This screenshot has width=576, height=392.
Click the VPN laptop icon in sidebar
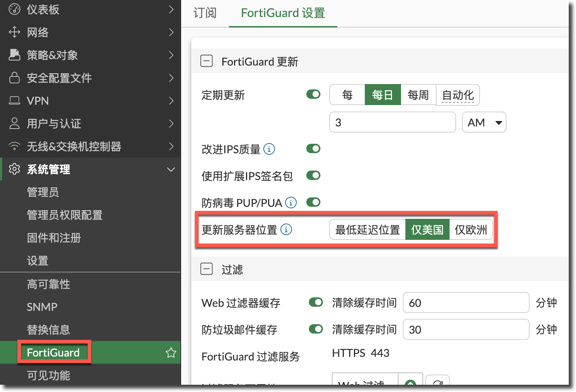14,101
